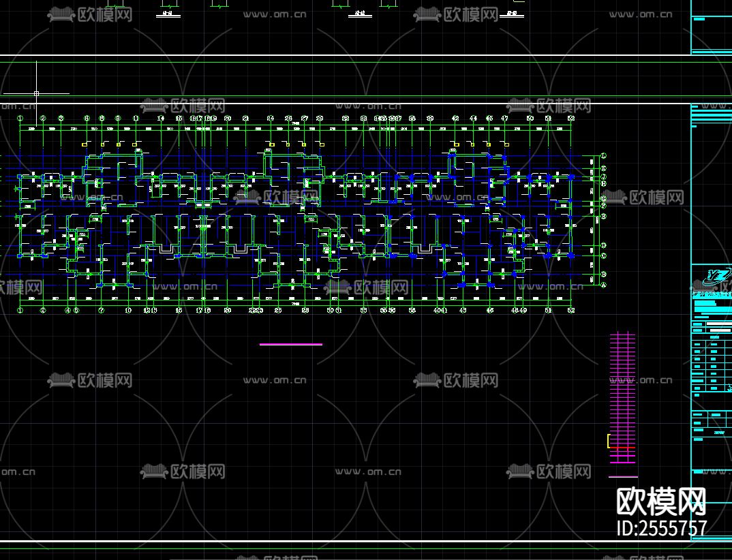The image size is (732, 560).
Task: Click the yellow bracket beside the magenta table
Action: 608,441
